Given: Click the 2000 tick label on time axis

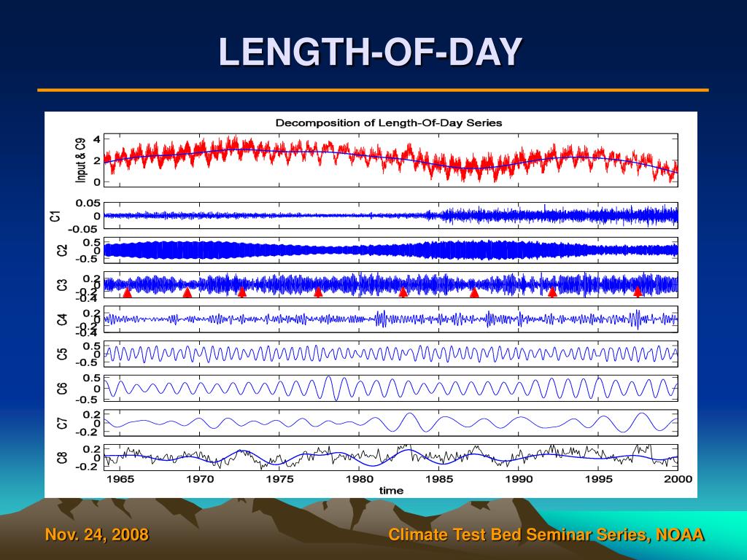Looking at the screenshot, I should 678,478.
